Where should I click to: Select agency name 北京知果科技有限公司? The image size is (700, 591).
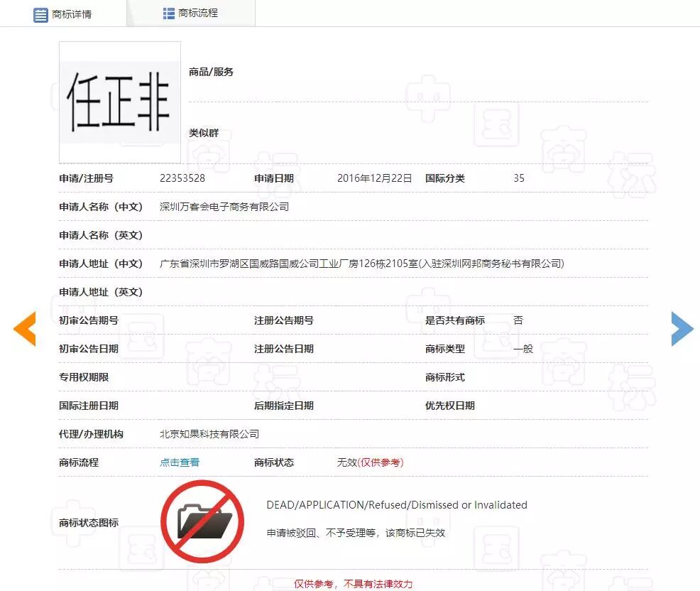click(x=209, y=434)
